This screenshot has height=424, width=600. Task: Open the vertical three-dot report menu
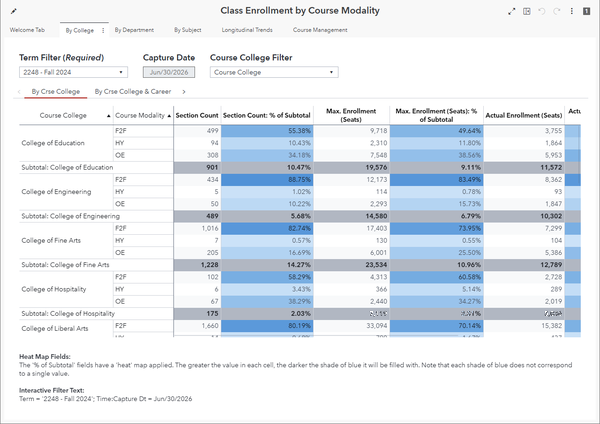[x=572, y=11]
